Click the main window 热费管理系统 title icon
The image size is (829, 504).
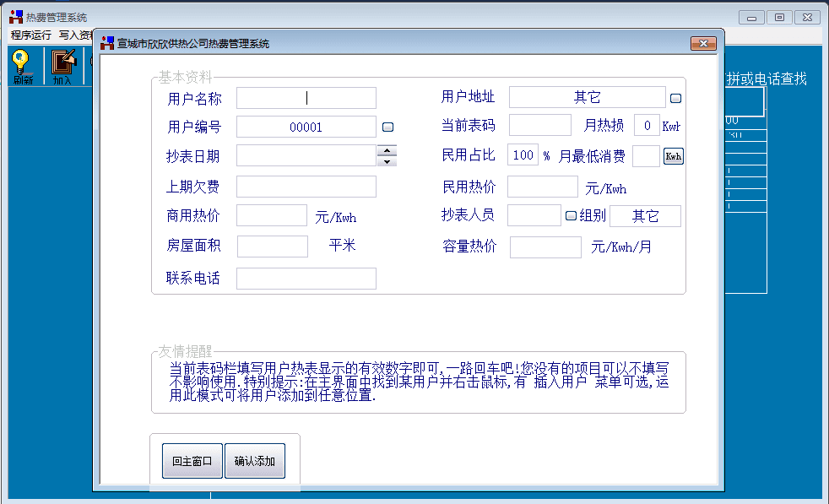(15, 17)
